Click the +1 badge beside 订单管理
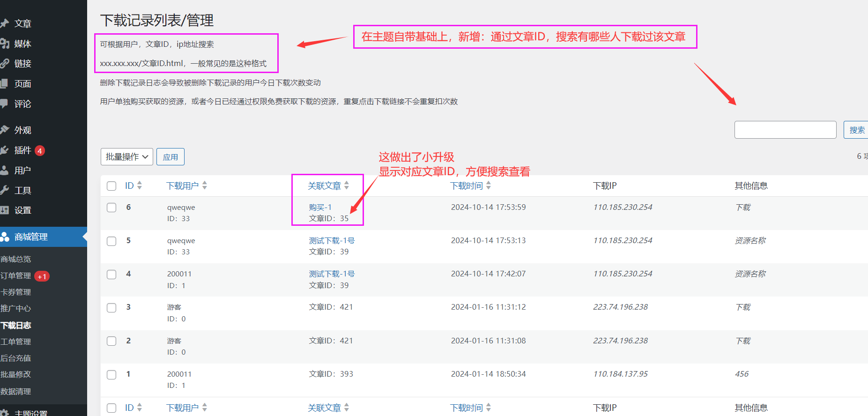Viewport: 868px width, 416px height. 42,276
